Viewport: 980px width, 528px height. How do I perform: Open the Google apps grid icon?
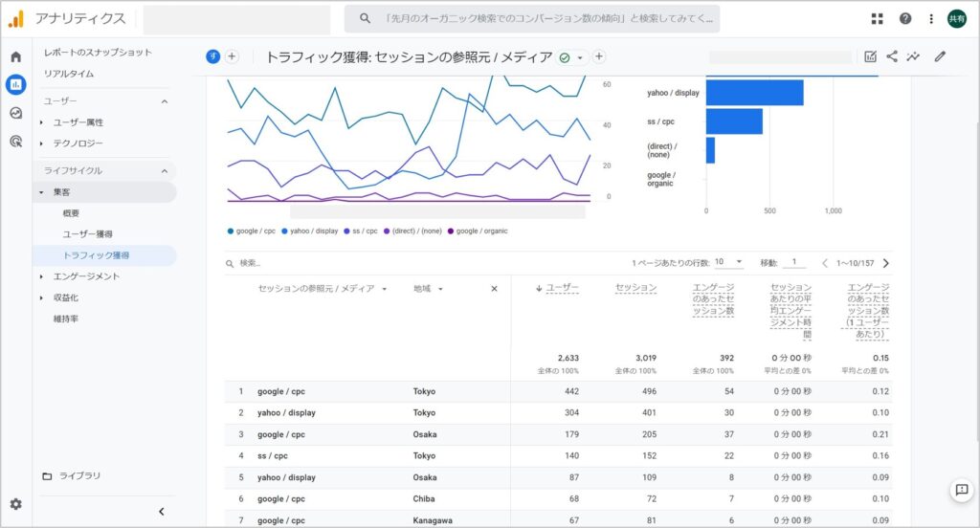point(877,19)
